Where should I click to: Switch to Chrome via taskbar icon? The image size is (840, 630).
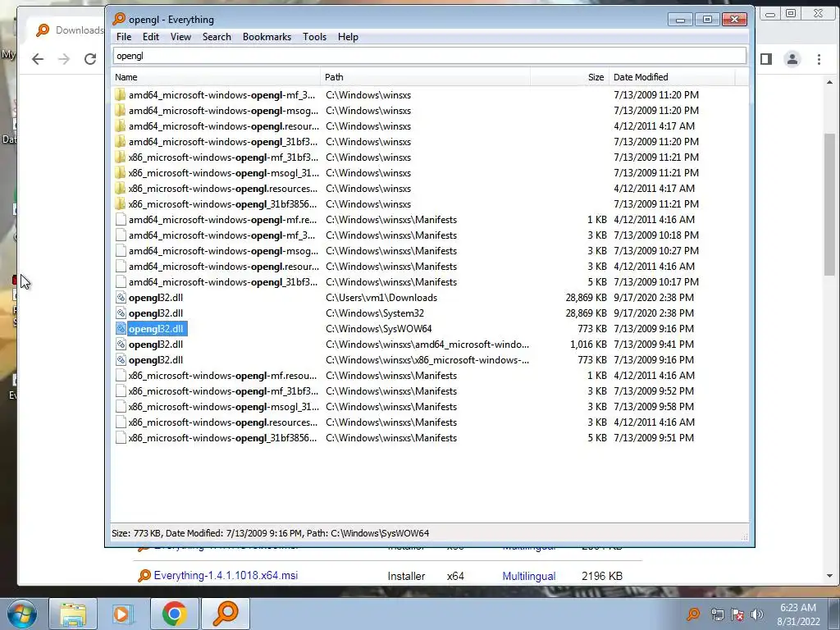[174, 614]
